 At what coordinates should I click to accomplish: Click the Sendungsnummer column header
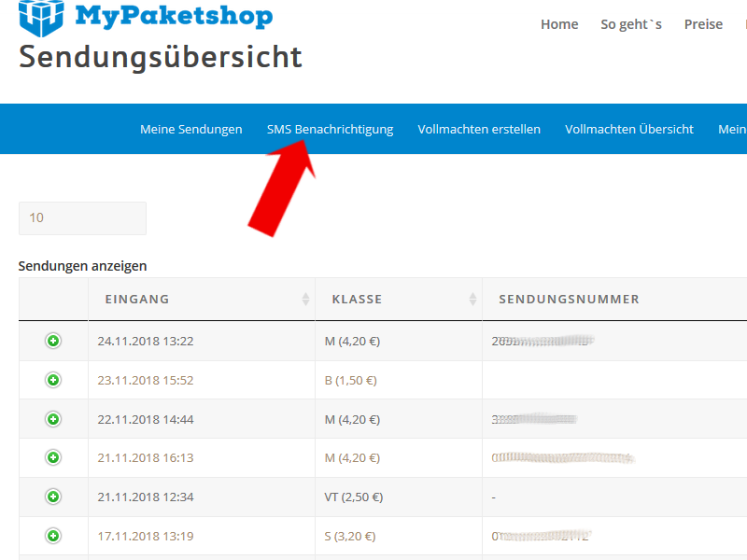[569, 300]
